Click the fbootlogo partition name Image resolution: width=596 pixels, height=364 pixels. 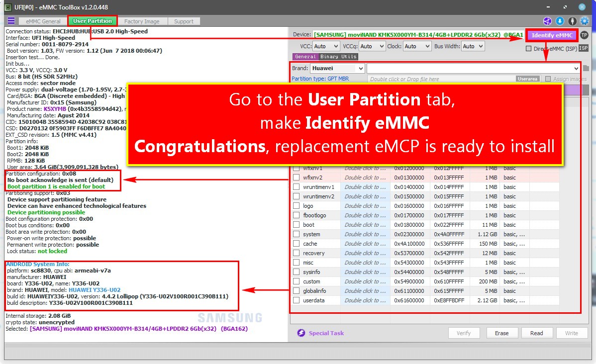click(x=314, y=215)
